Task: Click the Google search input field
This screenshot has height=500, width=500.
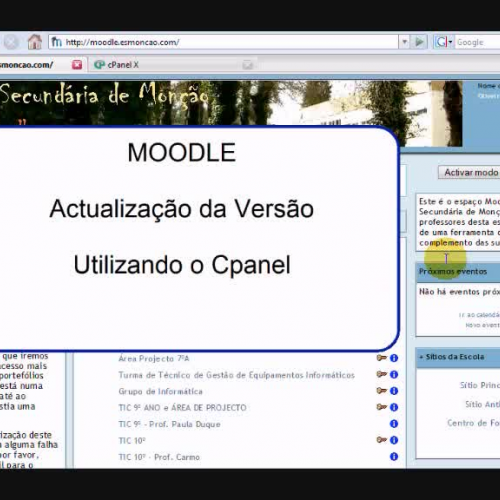Action: tap(478, 42)
